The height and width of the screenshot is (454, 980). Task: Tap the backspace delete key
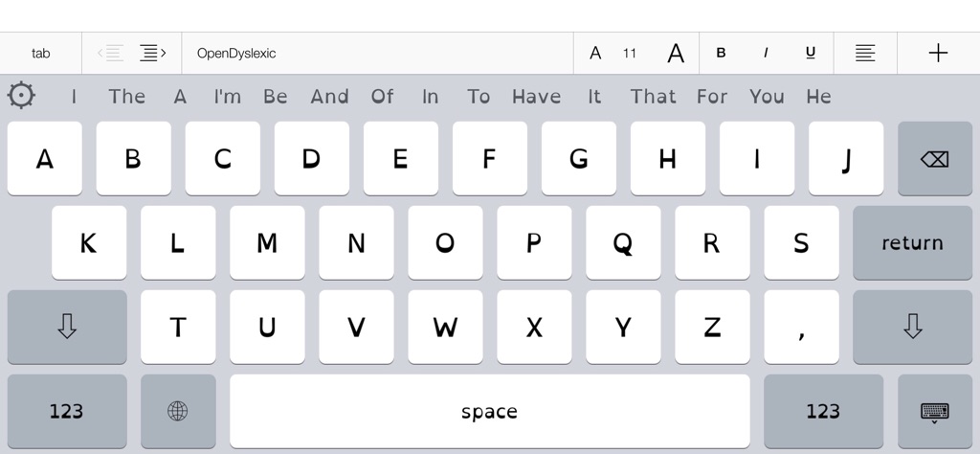[x=934, y=159]
